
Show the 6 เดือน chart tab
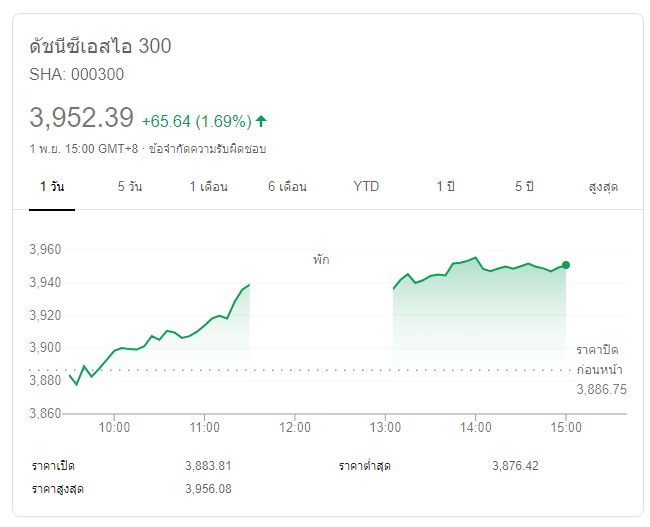coord(287,187)
